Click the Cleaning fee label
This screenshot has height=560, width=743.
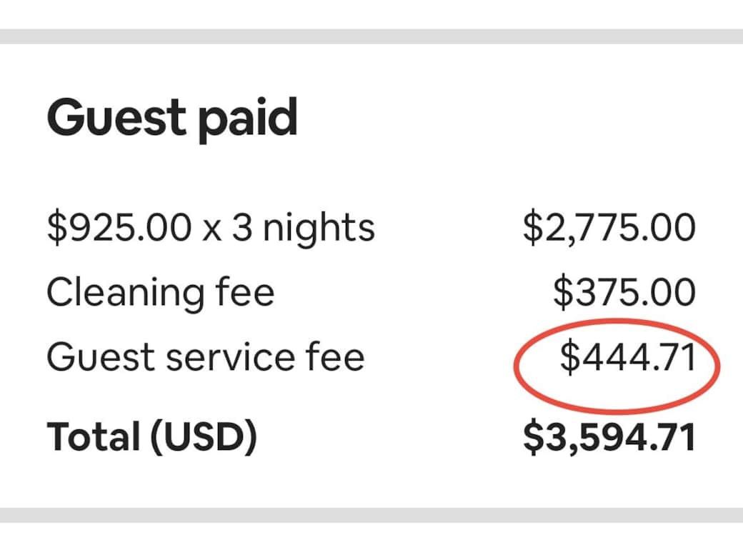pos(161,294)
